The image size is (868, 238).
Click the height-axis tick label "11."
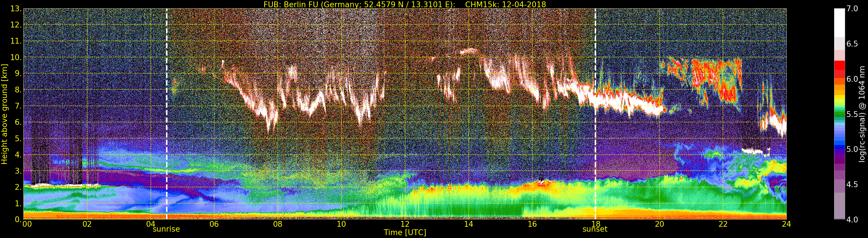16,41
